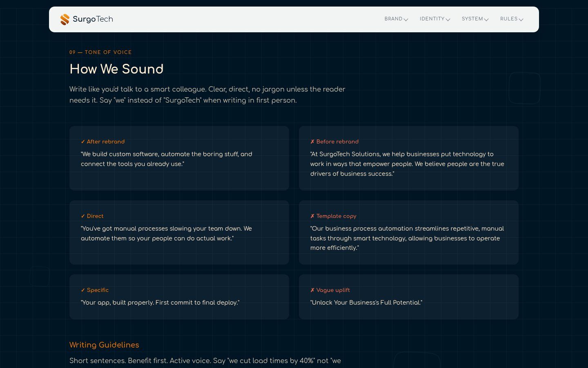Click the "How We Sound" heading
This screenshot has width=588, height=368.
pos(116,69)
